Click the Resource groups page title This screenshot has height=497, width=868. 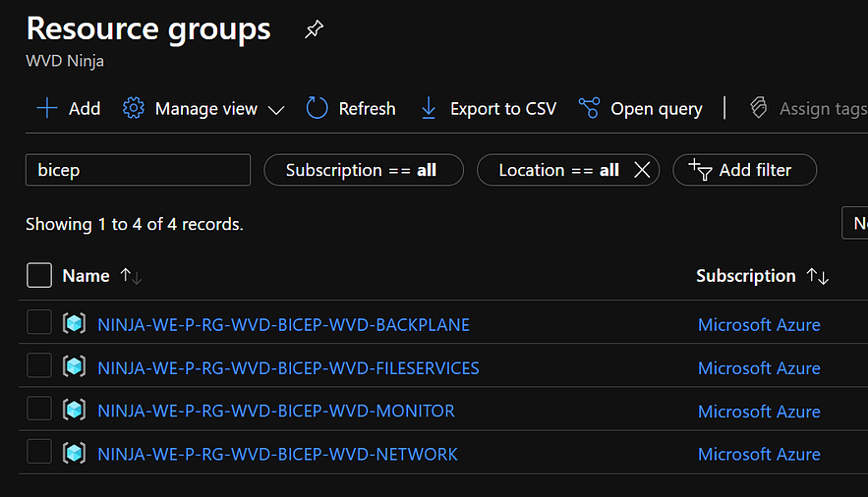[x=148, y=29]
